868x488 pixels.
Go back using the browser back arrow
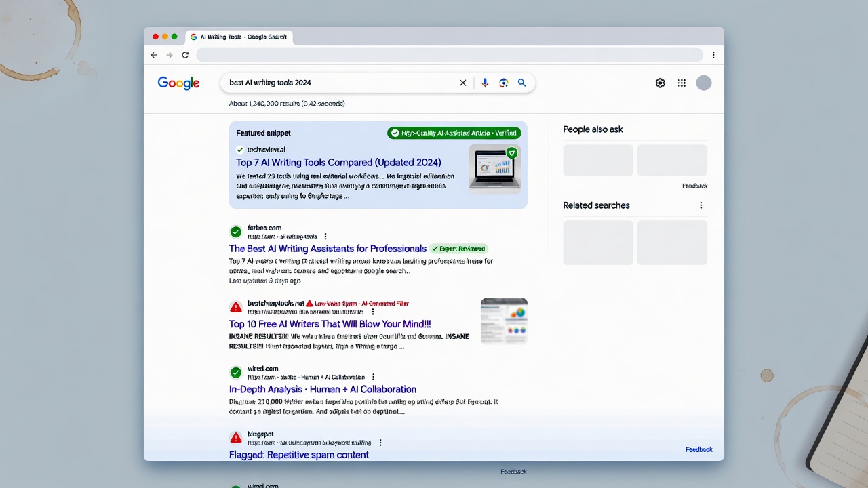[154, 55]
